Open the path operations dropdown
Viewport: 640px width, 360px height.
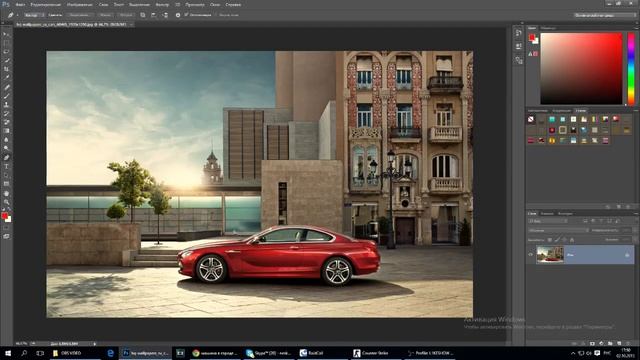[x=143, y=15]
